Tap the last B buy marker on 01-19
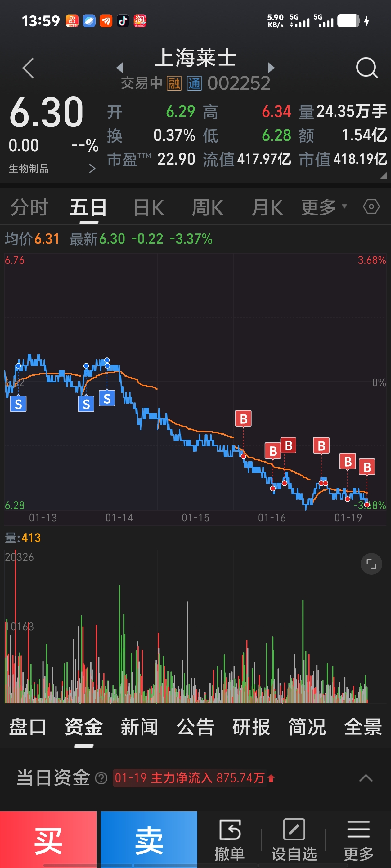 click(367, 467)
